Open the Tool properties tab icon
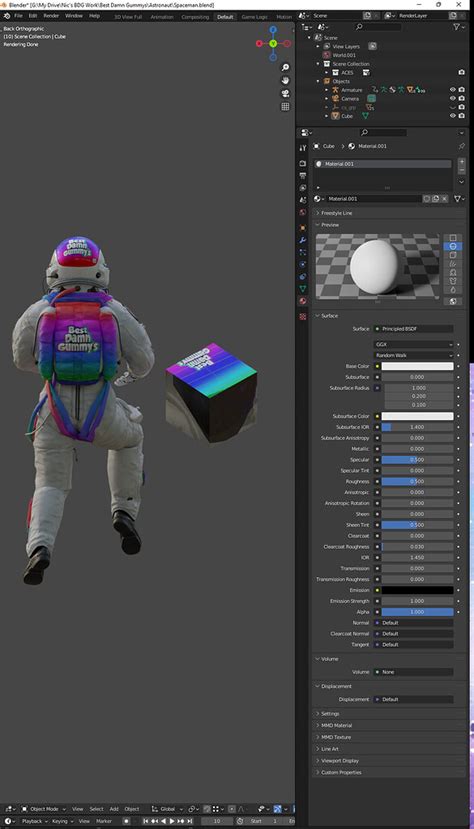474x829 pixels. click(303, 148)
